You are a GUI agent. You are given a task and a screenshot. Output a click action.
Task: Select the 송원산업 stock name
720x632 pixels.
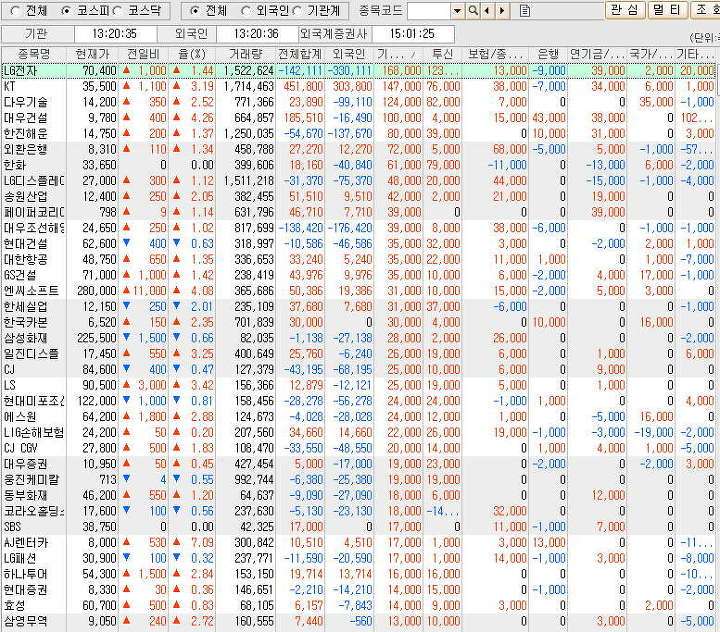coord(26,197)
